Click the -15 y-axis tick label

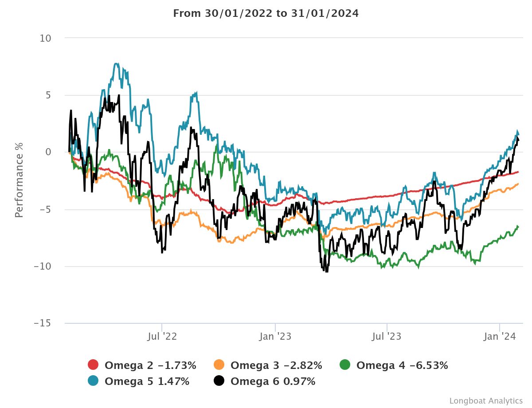pyautogui.click(x=42, y=323)
